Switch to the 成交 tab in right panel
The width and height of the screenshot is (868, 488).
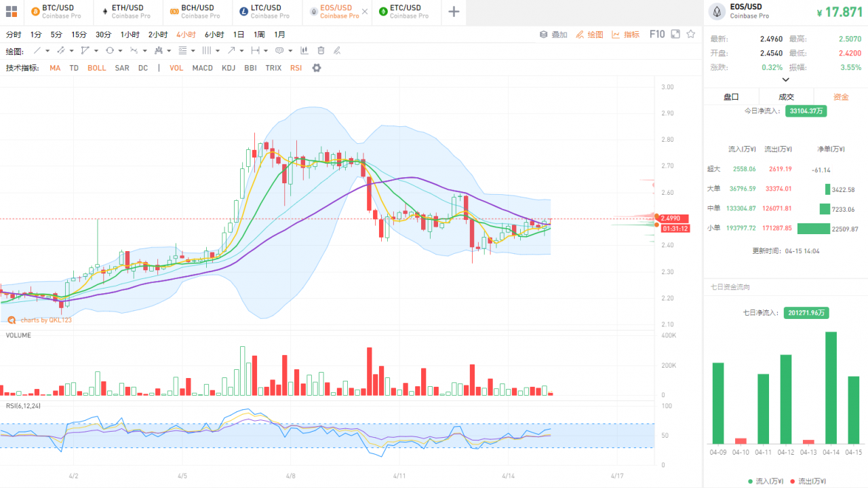click(785, 96)
